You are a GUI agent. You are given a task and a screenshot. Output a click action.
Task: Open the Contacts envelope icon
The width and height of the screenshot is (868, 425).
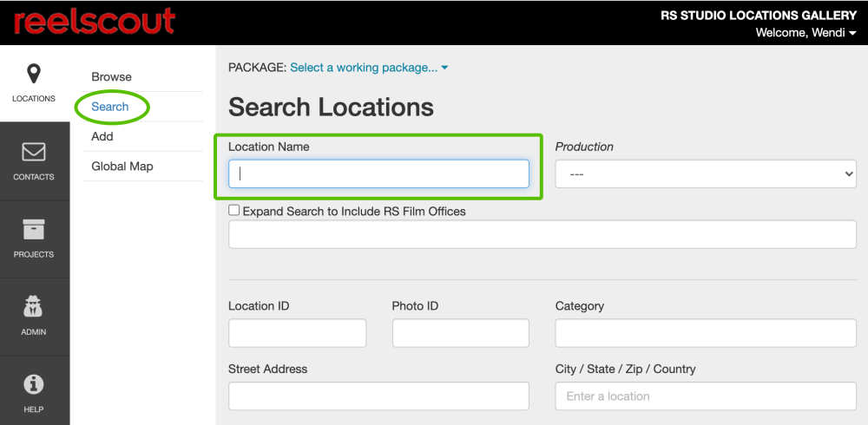coord(34,152)
